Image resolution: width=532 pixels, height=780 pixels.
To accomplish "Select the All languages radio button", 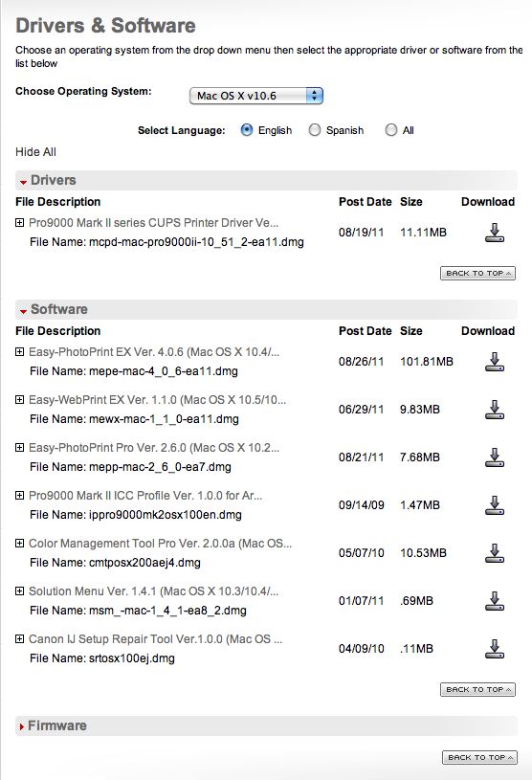I will [x=391, y=130].
